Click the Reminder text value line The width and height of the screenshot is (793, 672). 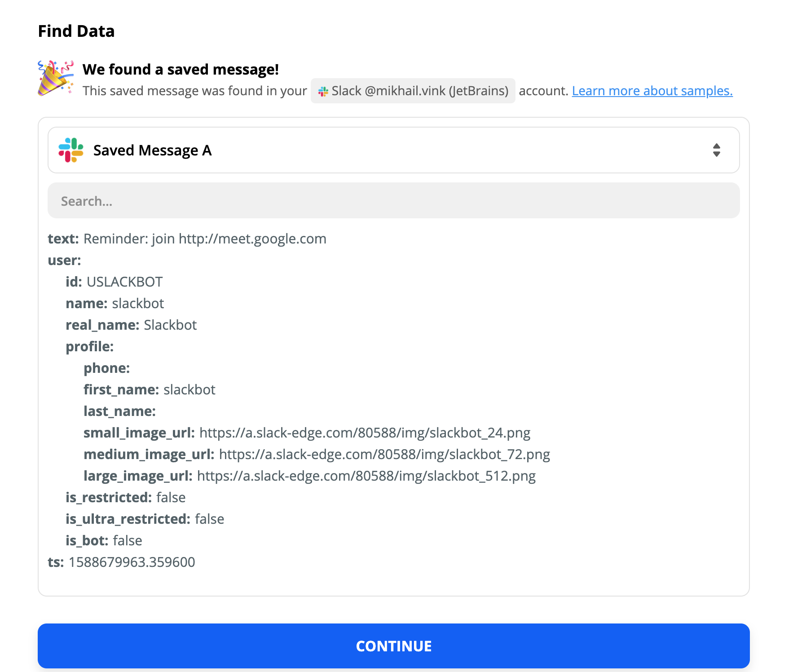205,239
